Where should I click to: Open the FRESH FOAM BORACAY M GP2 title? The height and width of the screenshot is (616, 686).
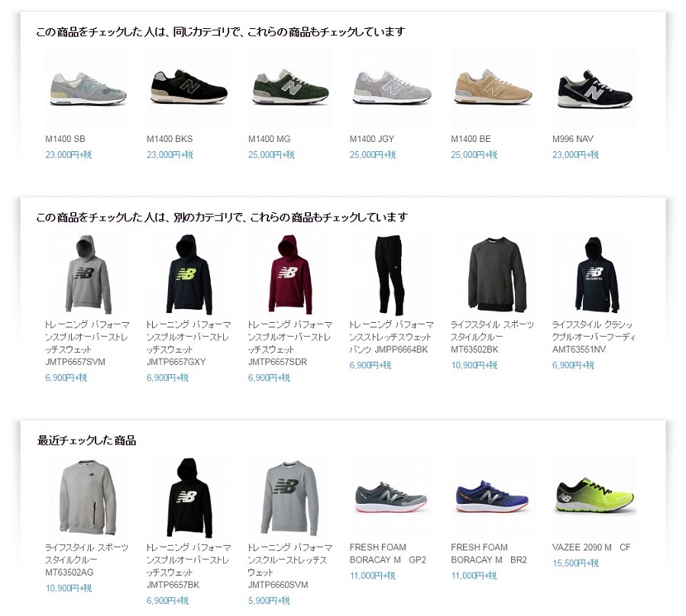click(x=387, y=553)
